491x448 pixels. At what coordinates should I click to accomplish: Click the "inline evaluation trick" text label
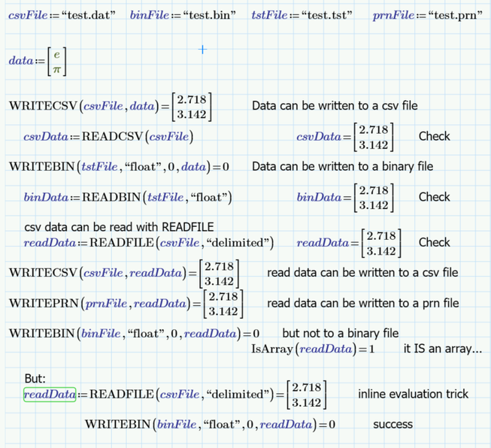(x=413, y=394)
